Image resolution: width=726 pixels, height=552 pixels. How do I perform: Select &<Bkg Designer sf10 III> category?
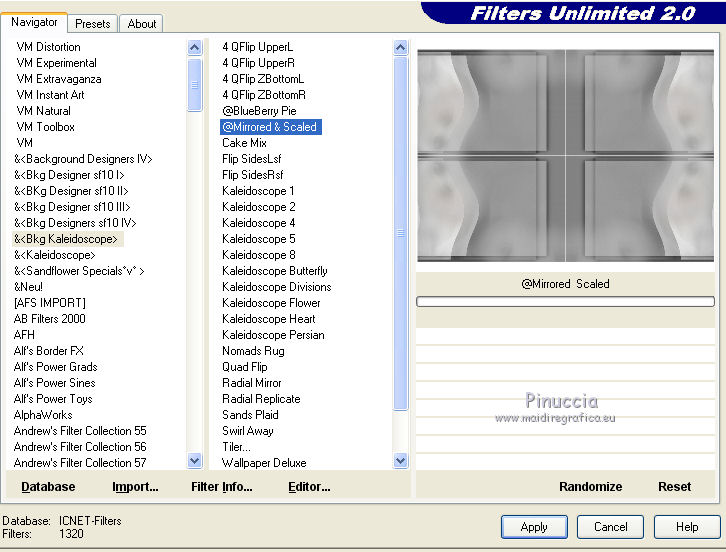[x=72, y=207]
